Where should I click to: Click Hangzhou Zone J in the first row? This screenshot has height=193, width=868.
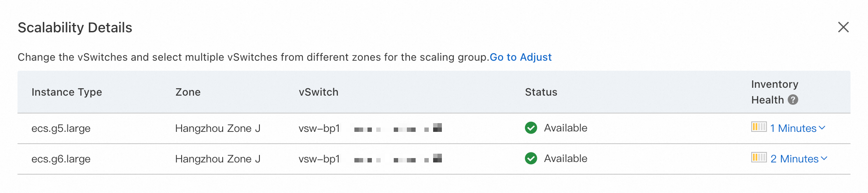pyautogui.click(x=217, y=128)
